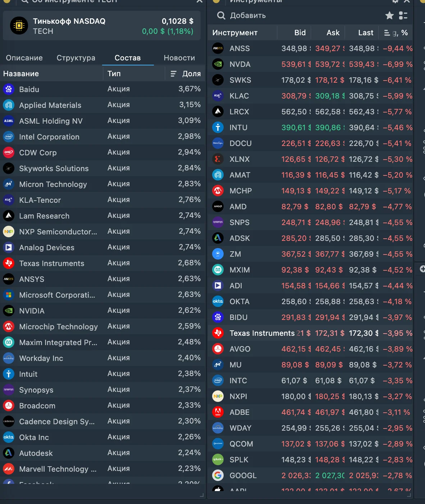
Task: Click the ASML Holding NV logo icon
Action: coord(9,121)
